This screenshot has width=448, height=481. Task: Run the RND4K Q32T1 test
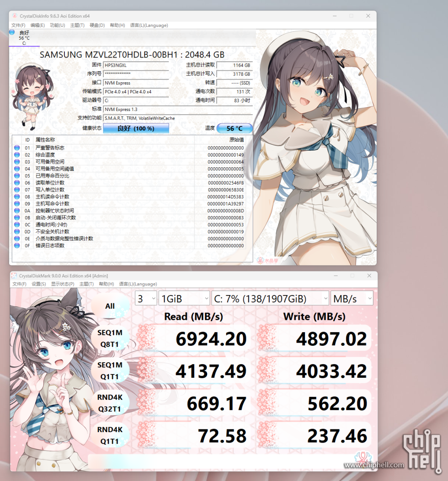coord(110,403)
